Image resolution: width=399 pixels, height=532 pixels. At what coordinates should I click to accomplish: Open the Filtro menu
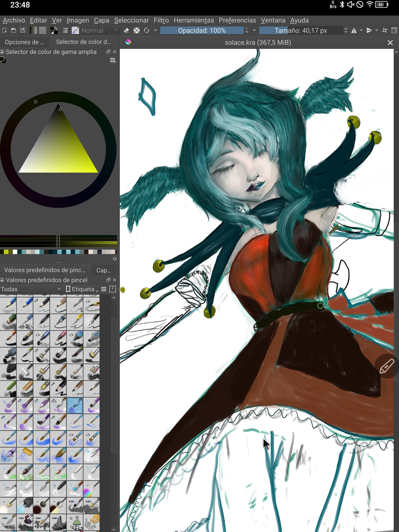click(161, 20)
